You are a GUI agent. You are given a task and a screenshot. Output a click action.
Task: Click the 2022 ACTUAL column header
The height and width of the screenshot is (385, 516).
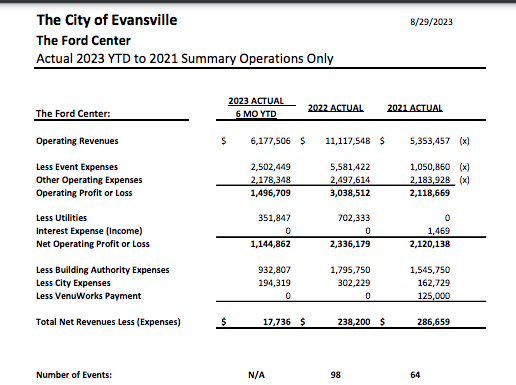tap(335, 108)
